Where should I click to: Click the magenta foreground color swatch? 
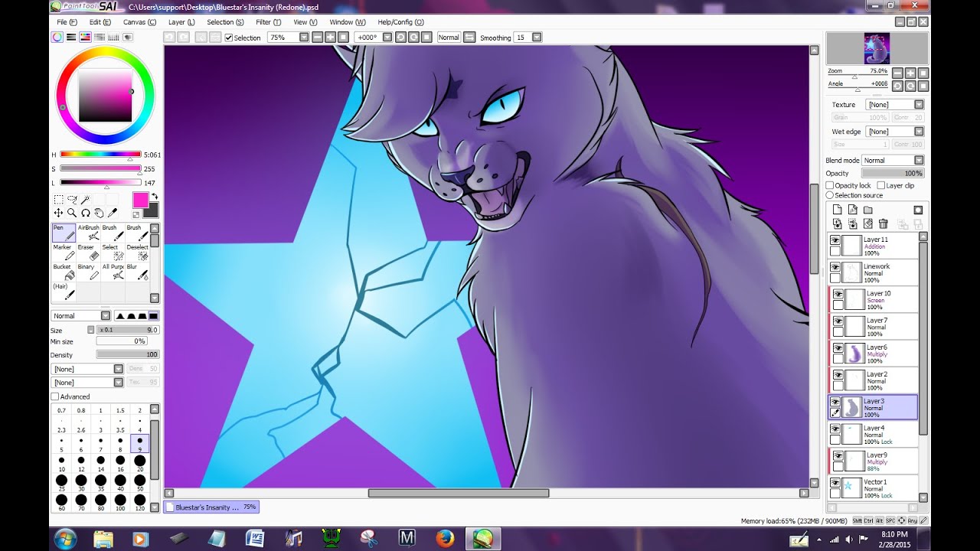tap(141, 201)
